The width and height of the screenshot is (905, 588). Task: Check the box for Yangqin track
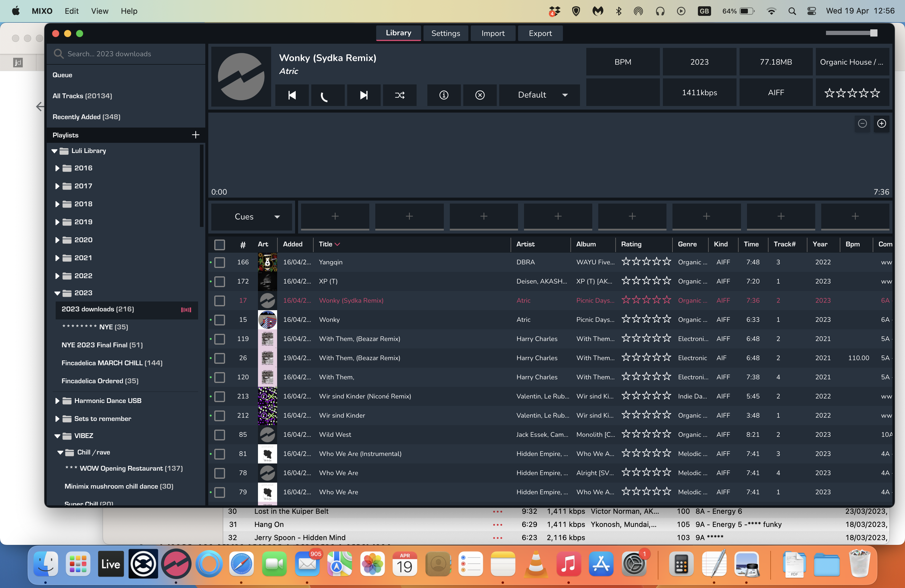point(219,263)
